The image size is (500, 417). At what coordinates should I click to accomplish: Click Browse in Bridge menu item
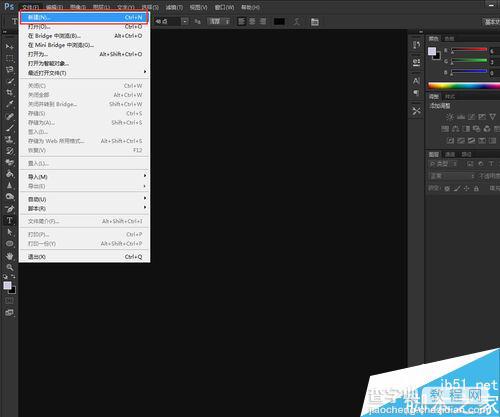[x=84, y=36]
